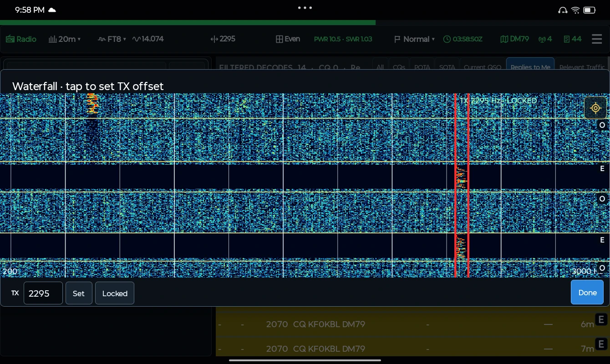Open the Normal mode dropdown

coord(414,39)
